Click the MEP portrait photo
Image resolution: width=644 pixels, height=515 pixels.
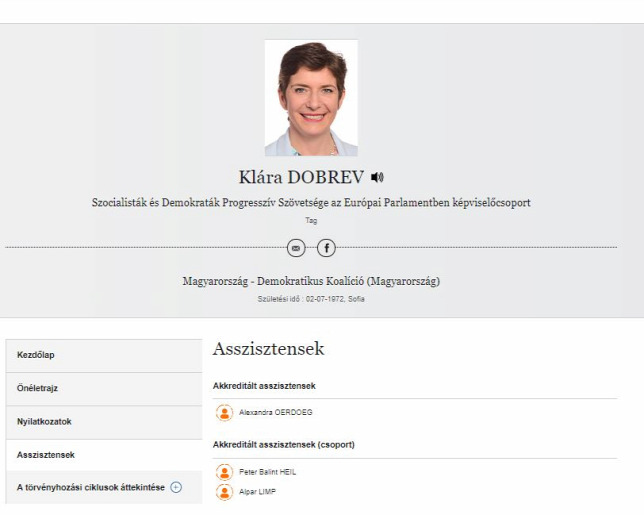[x=311, y=98]
